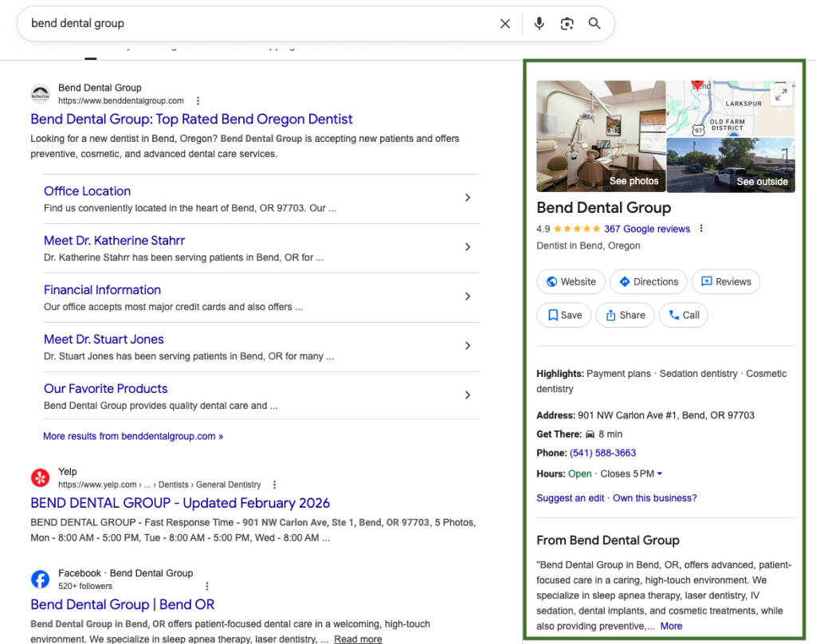816x644 pixels.
Task: Expand the Office Location sitelink chevron
Action: [468, 198]
